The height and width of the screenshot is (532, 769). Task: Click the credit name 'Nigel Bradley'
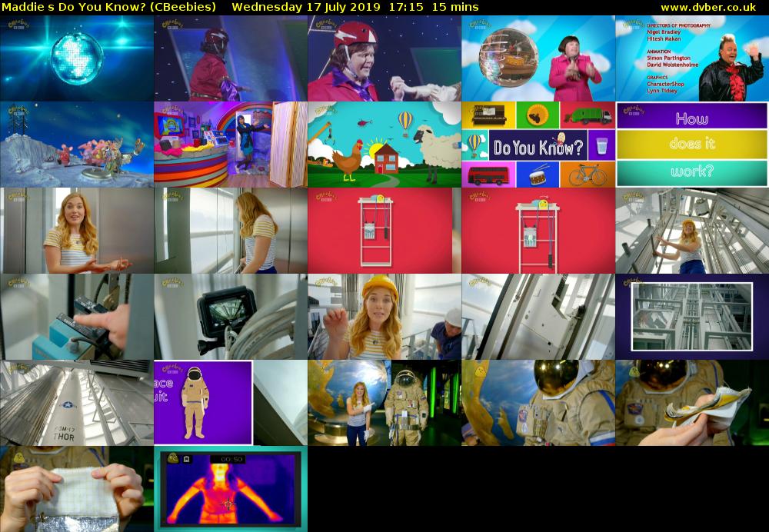point(664,32)
